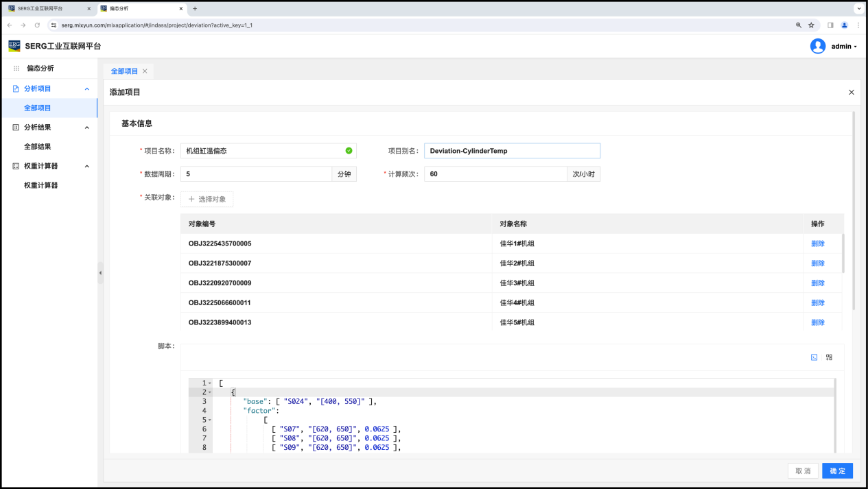Viewport: 868px width, 489px height.
Task: Switch script editor to code view icon
Action: pos(814,357)
